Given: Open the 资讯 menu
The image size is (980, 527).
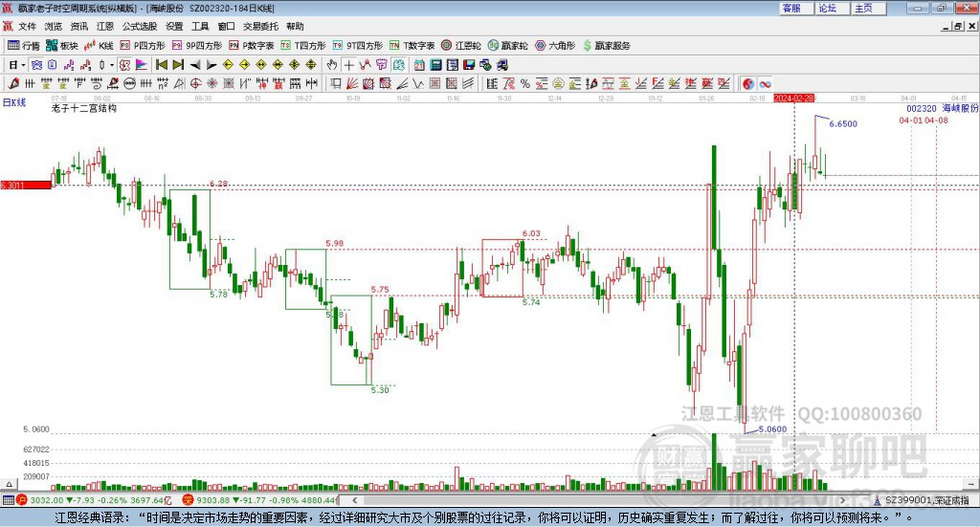Looking at the screenshot, I should [x=78, y=26].
